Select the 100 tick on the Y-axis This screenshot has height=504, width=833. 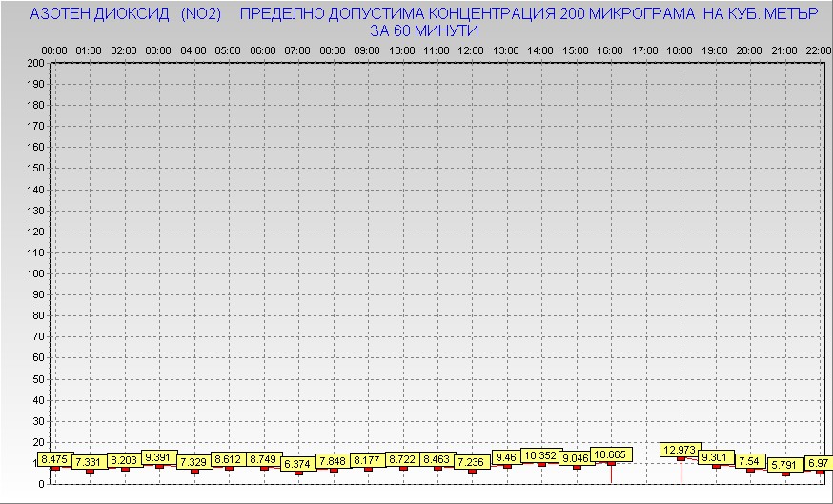coord(35,273)
